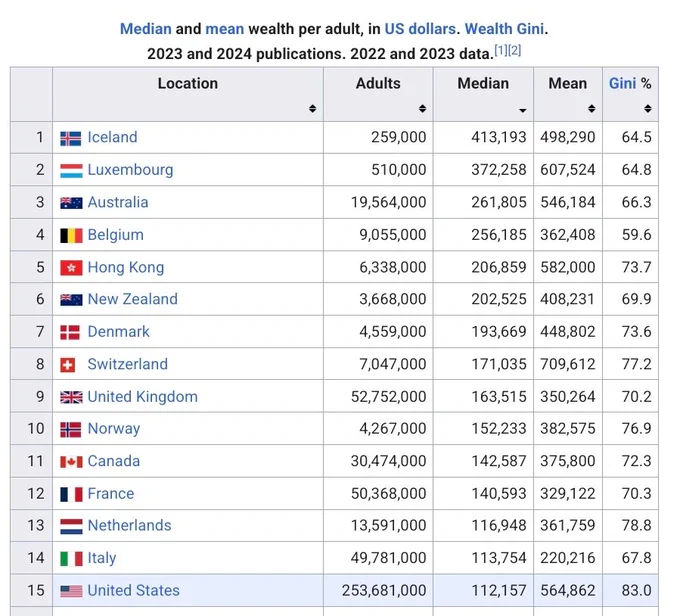The width and height of the screenshot is (680, 616).
Task: Follow the US dollars link
Action: [x=420, y=29]
